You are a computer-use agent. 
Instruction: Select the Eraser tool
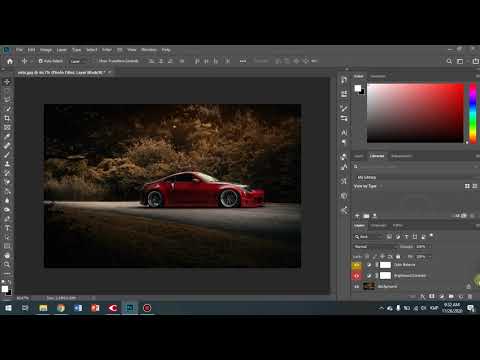pyautogui.click(x=7, y=182)
